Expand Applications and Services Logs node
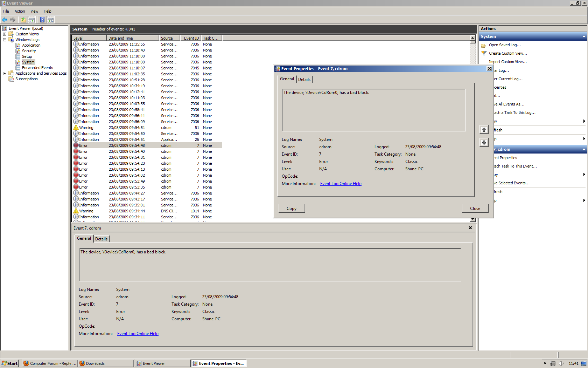The image size is (588, 368). coord(5,73)
